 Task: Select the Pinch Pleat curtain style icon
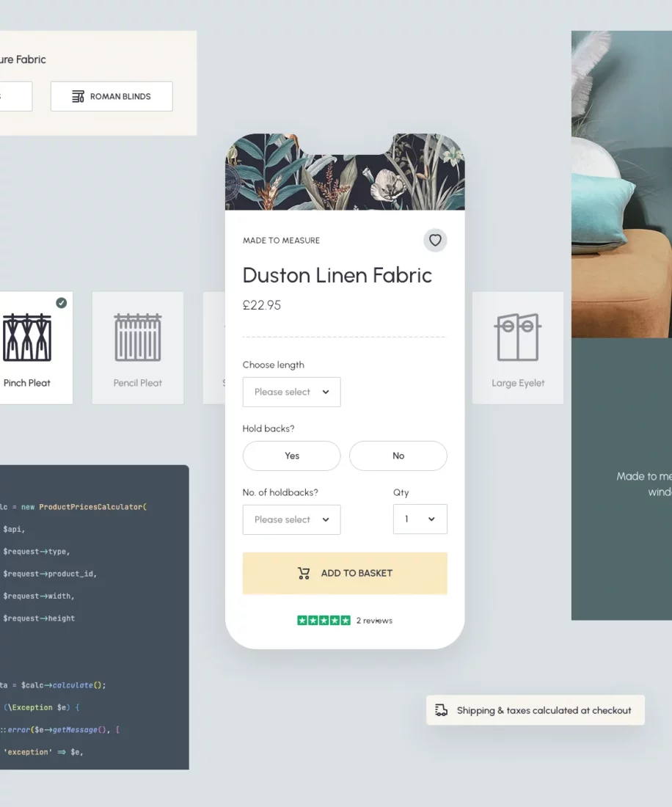coord(28,337)
